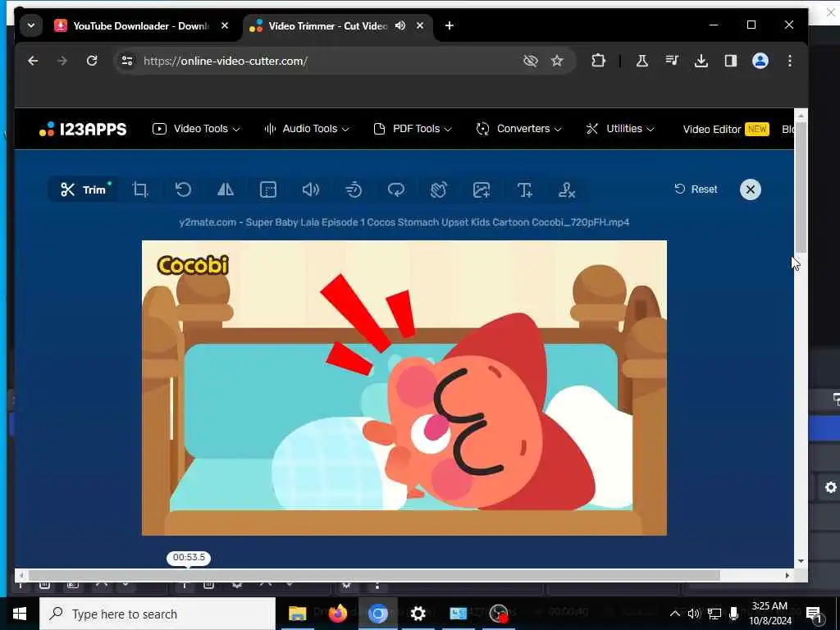Open the taskbar clock and date

point(769,614)
